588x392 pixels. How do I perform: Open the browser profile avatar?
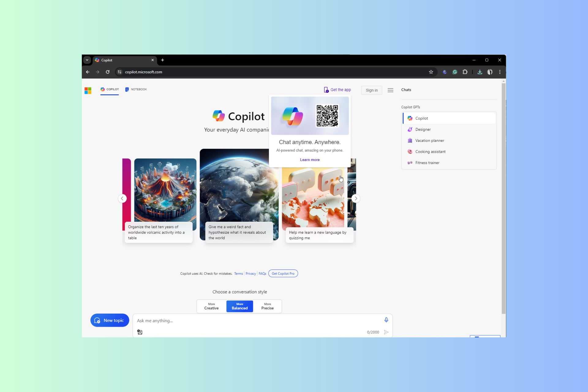pyautogui.click(x=490, y=72)
